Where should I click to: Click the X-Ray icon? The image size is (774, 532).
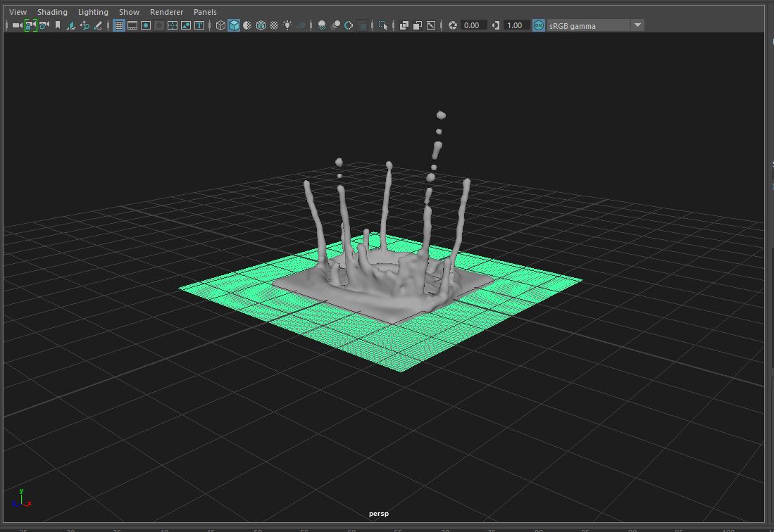(x=404, y=25)
